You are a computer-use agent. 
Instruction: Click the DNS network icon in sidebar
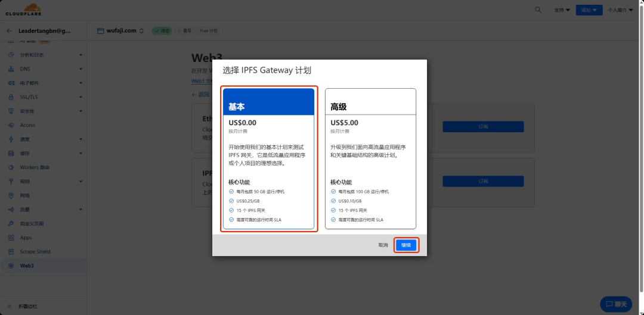[x=11, y=69]
